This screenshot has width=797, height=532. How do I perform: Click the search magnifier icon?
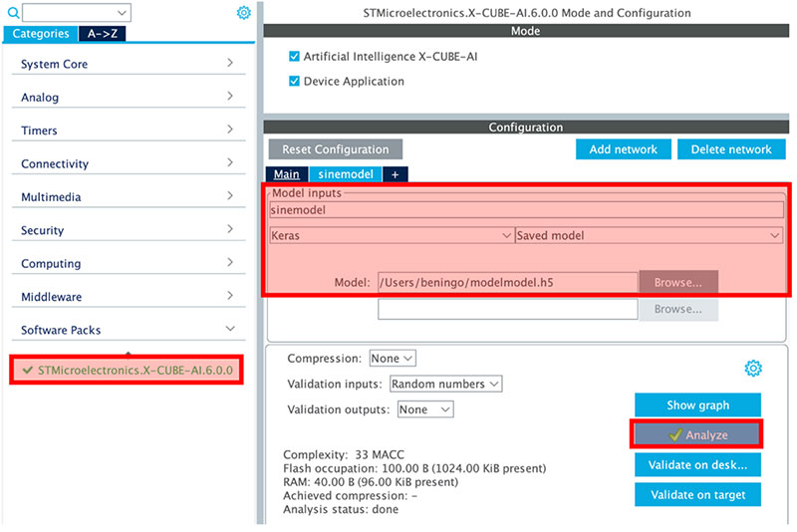[x=13, y=13]
